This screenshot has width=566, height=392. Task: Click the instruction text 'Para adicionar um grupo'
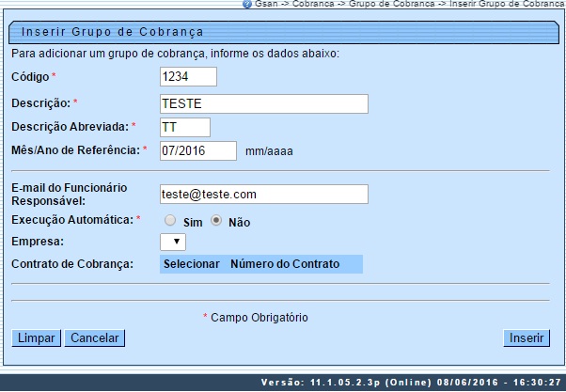175,54
